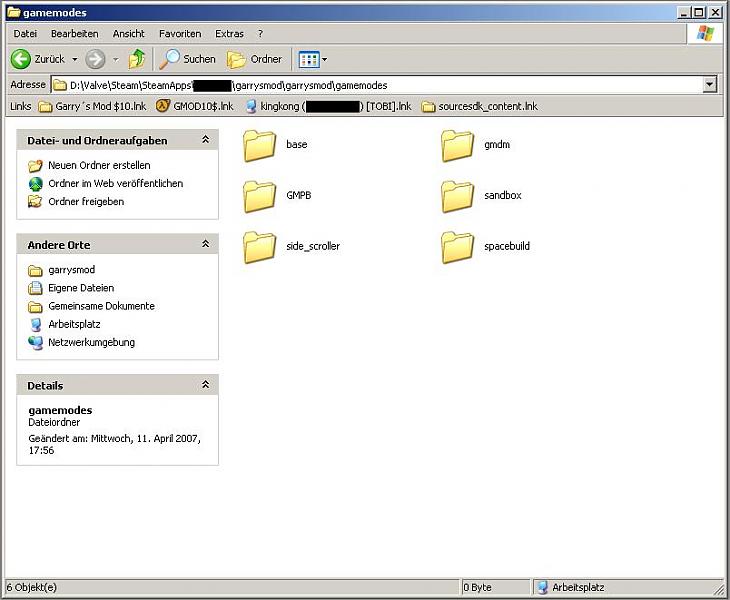Image resolution: width=730 pixels, height=600 pixels.
Task: Open the Zurück history dropdown arrow
Action: pyautogui.click(x=74, y=59)
